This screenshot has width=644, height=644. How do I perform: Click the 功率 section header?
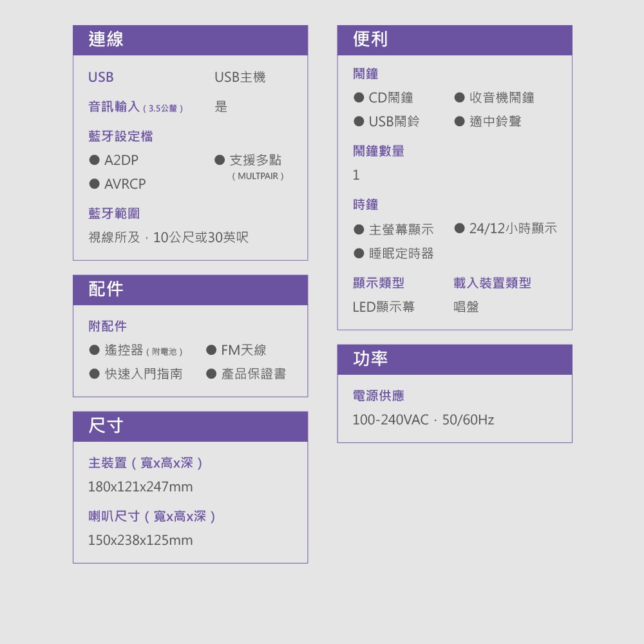[454, 359]
